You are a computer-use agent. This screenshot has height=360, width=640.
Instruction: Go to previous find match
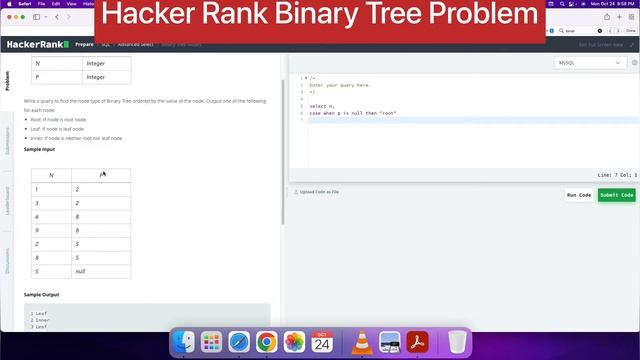click(x=611, y=31)
